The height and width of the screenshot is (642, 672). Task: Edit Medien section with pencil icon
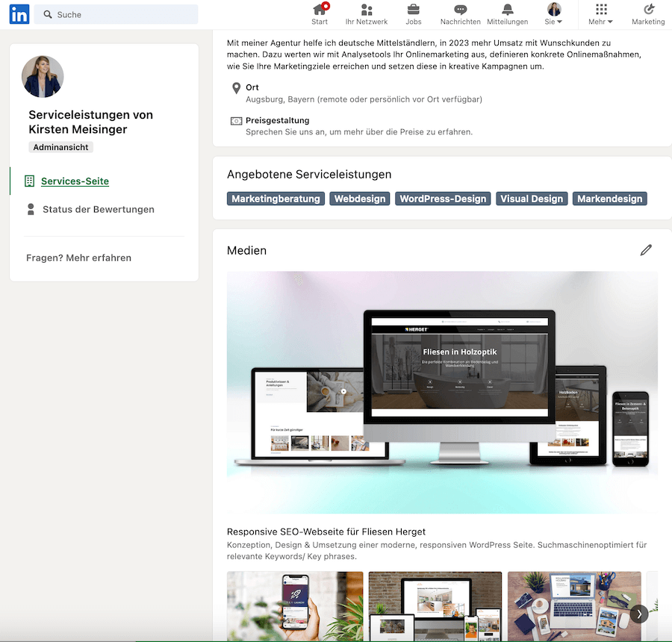coord(646,250)
